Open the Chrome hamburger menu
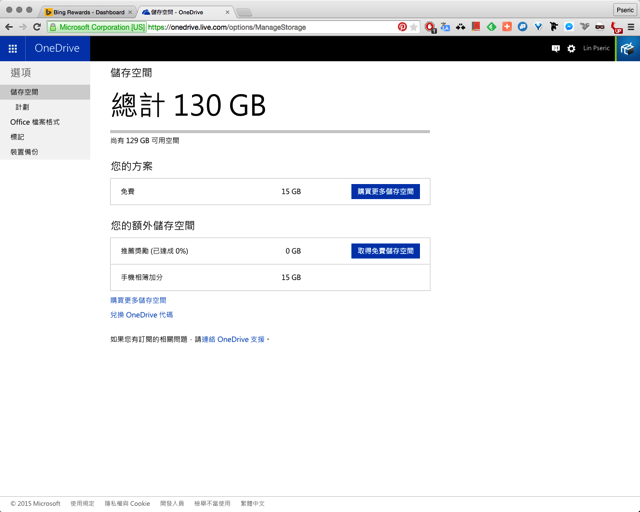640x512 pixels. pyautogui.click(x=631, y=27)
